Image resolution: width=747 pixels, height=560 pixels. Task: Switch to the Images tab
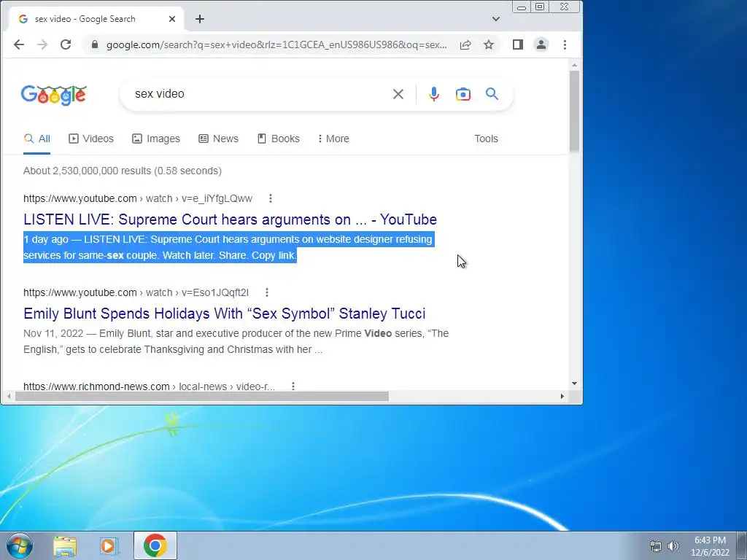(156, 139)
